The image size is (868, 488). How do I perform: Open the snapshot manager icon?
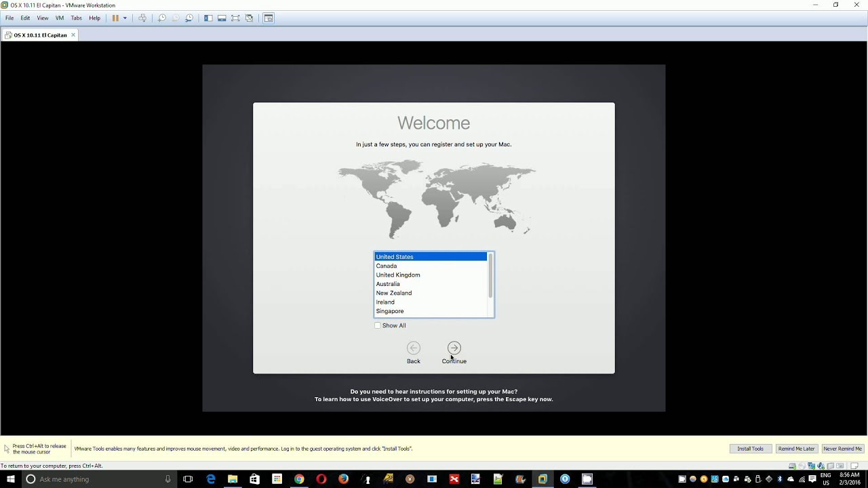pos(189,18)
